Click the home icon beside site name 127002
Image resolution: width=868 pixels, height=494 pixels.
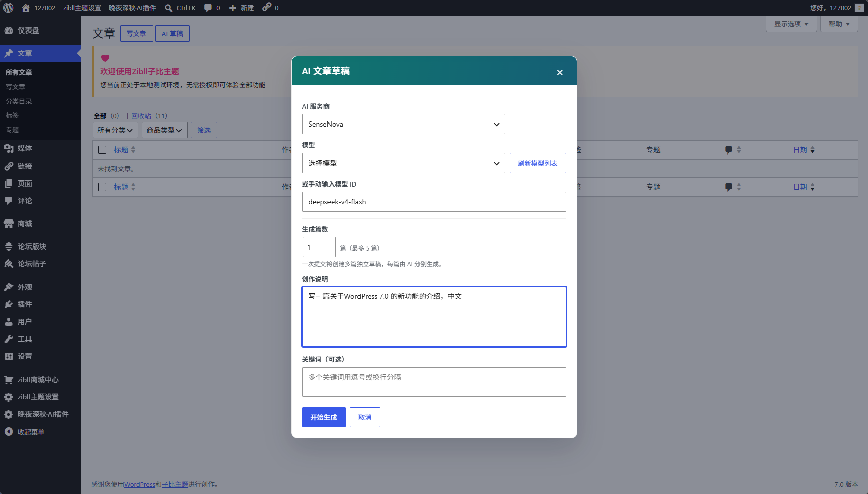point(26,8)
